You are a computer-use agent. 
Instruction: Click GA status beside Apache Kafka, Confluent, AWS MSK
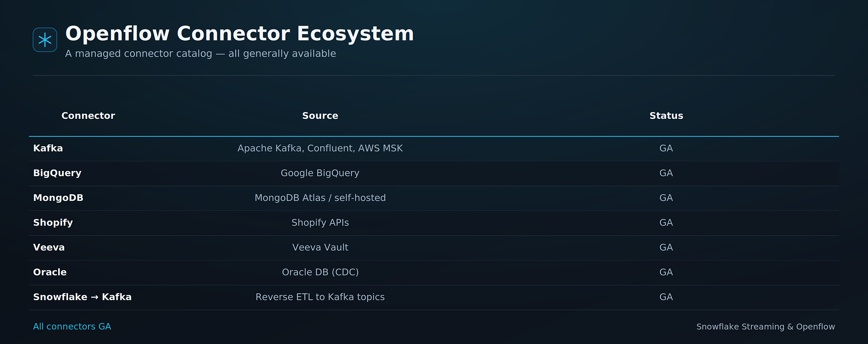coord(666,148)
